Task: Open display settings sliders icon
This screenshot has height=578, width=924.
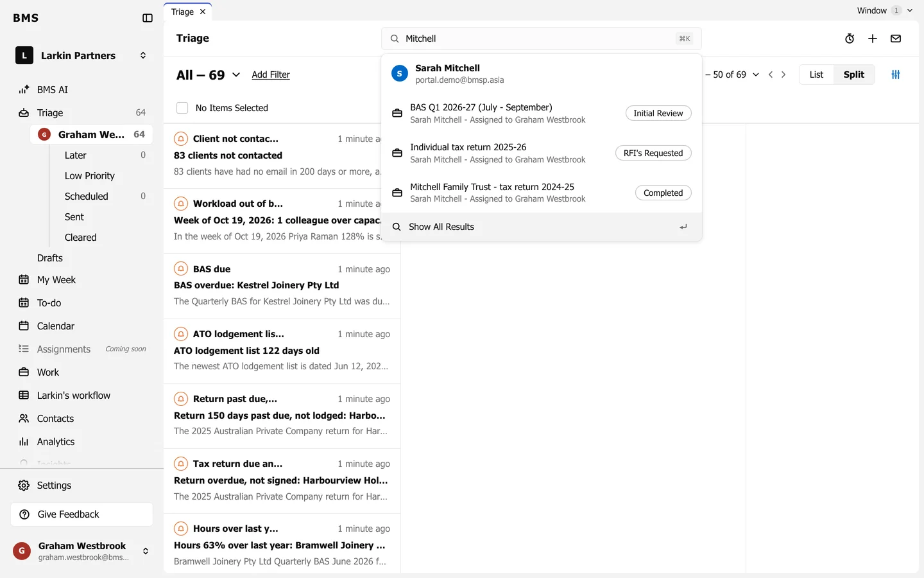Action: tap(896, 74)
